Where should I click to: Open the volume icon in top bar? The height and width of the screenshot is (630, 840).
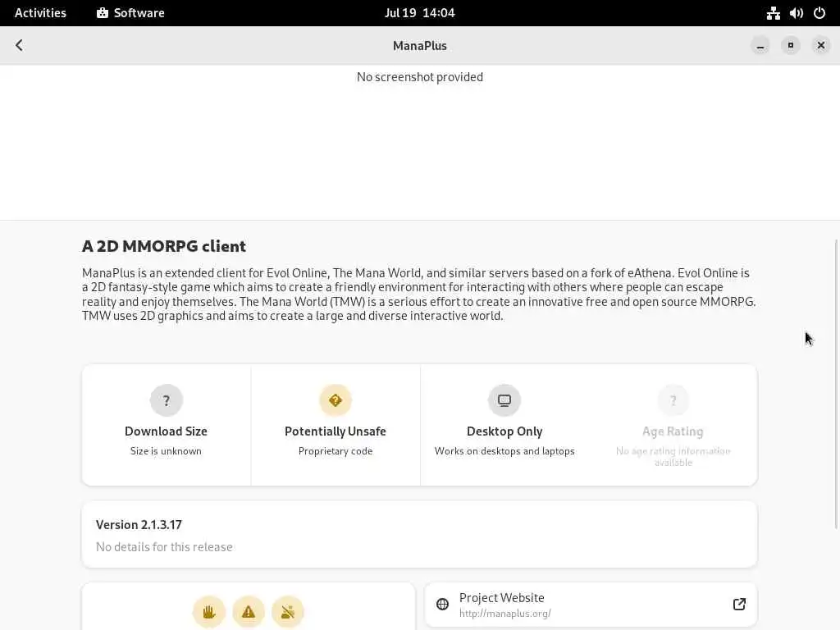pos(796,13)
